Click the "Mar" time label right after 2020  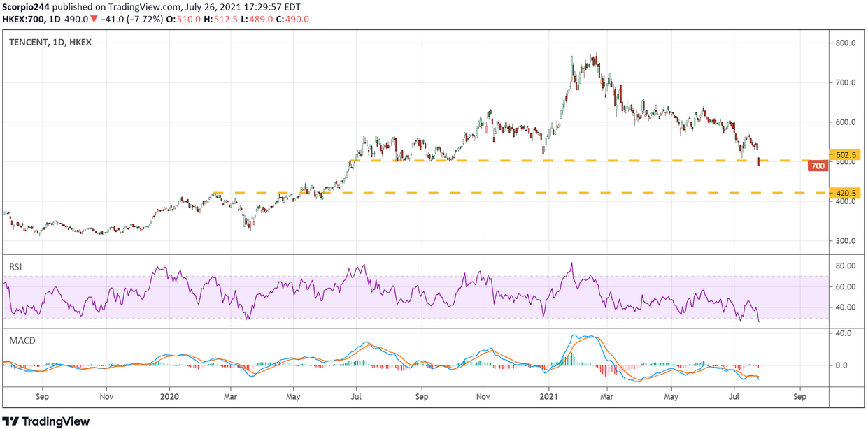232,396
